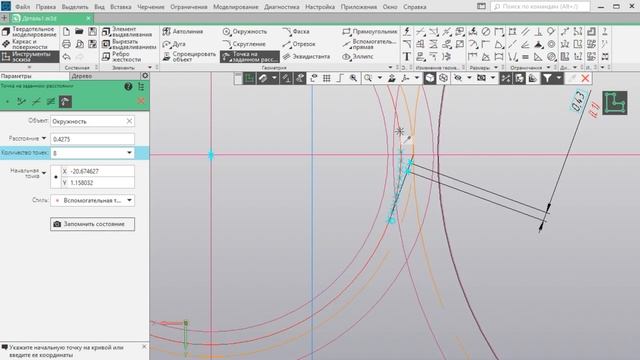This screenshot has height=360, width=640.
Task: Select the Окружность circle tool
Action: tap(244, 31)
